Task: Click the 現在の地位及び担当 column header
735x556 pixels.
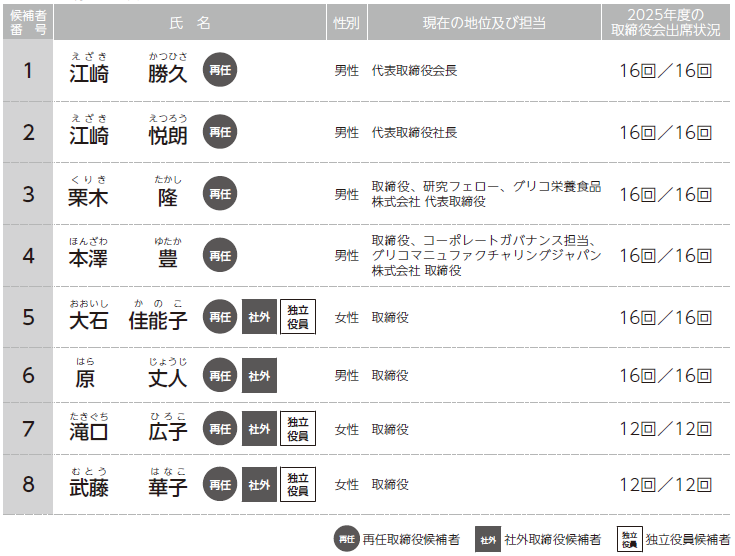Action: click(x=482, y=22)
